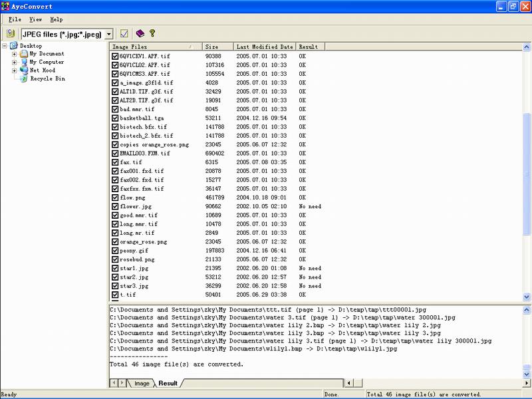
Task: Click the yellow question mark icon
Action: coord(152,33)
